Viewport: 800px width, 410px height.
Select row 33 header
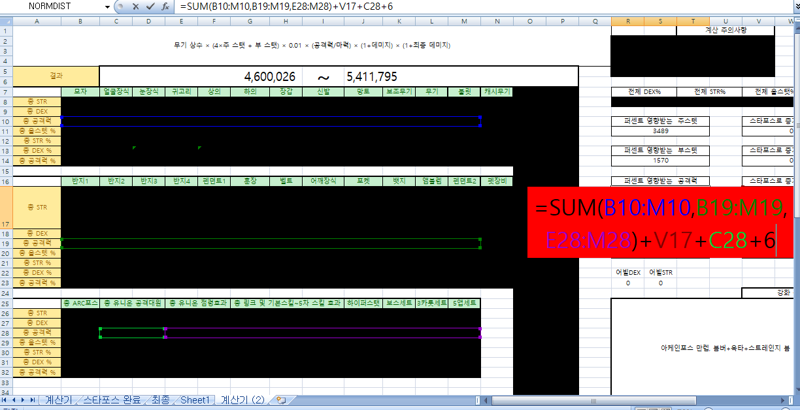point(6,382)
